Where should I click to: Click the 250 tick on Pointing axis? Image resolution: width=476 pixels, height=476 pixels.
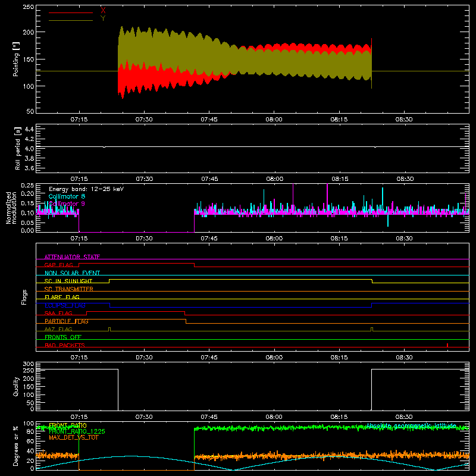pos(29,7)
